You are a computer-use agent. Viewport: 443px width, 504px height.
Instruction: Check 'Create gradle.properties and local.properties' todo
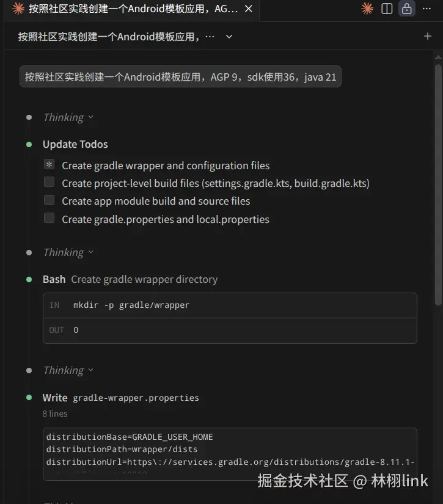point(49,219)
